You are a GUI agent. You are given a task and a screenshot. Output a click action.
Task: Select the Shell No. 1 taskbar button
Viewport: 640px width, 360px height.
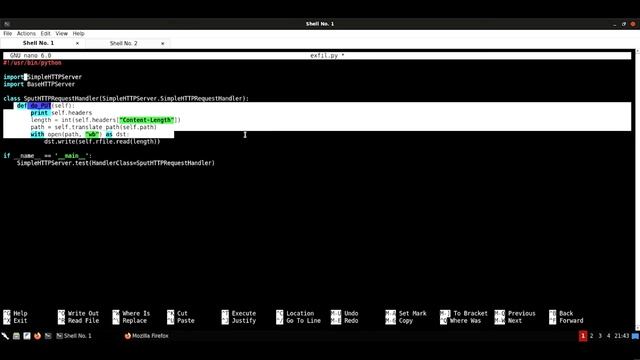tap(74, 336)
